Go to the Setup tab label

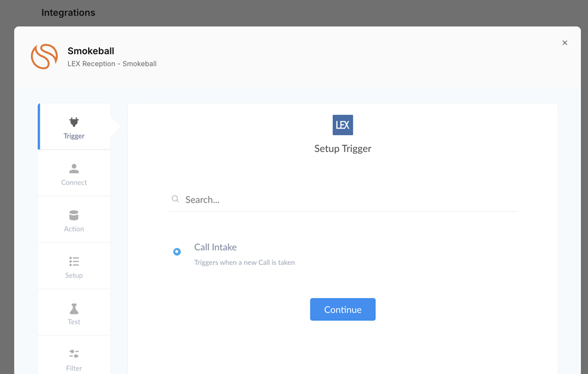click(74, 276)
